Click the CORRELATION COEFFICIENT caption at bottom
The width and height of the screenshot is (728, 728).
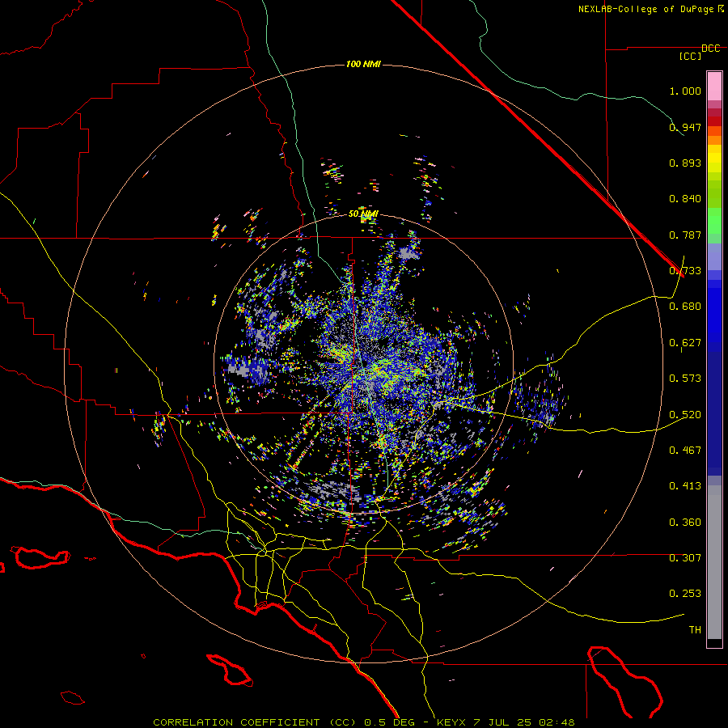(236, 722)
